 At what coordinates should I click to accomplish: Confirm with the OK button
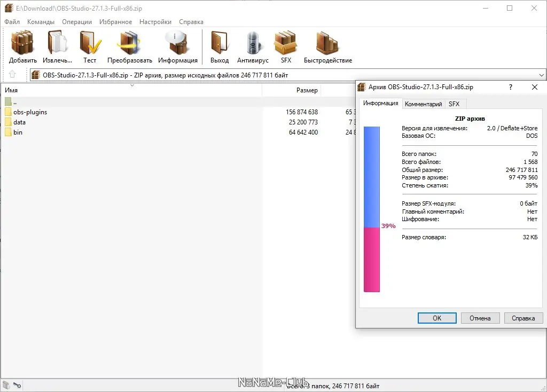pos(437,318)
